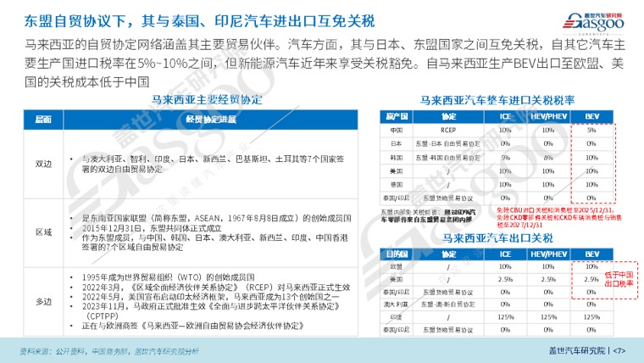Click the note starting '东盟内部免关税前提'
This screenshot has width=644, height=363.
tap(428, 215)
